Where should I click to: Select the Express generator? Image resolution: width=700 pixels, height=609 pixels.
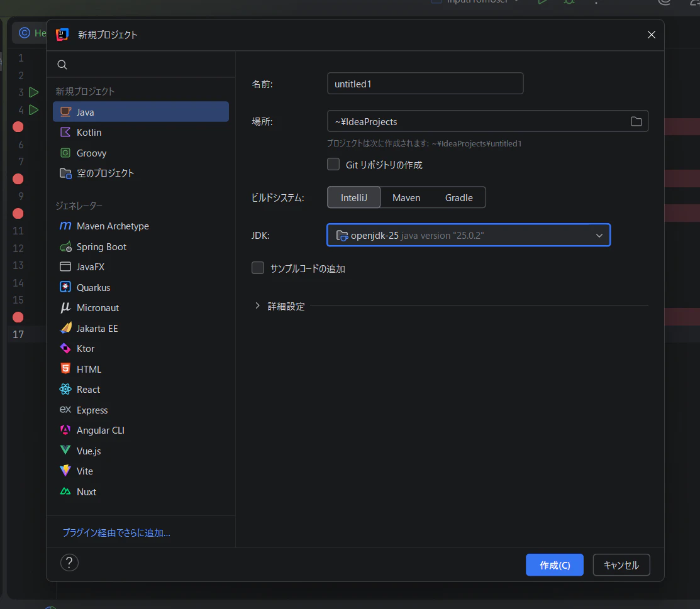(x=141, y=410)
